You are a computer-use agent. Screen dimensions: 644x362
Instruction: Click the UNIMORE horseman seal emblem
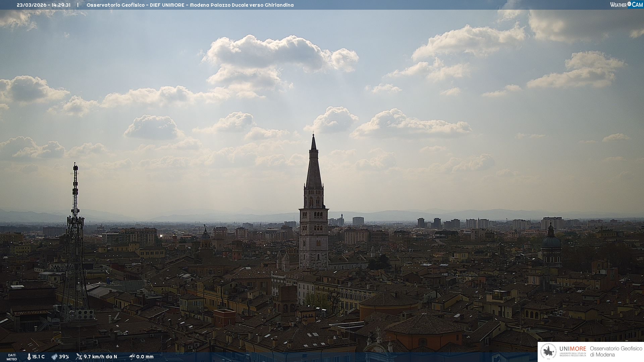coord(549,352)
